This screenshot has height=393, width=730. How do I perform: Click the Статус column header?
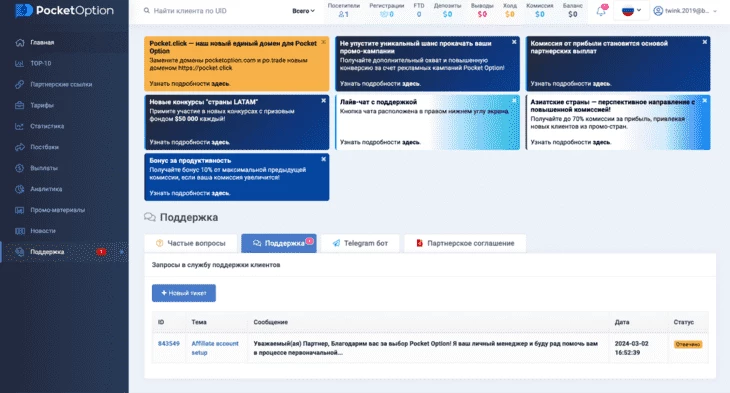(x=683, y=322)
